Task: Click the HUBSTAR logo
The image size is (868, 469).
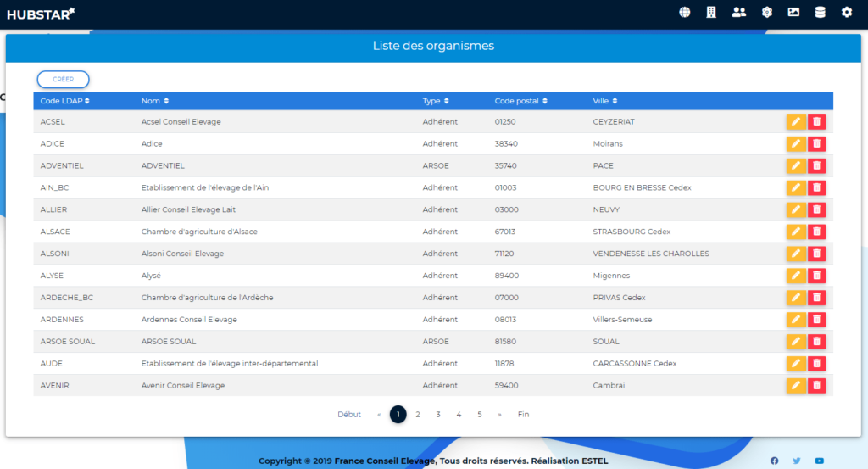Action: [x=41, y=14]
